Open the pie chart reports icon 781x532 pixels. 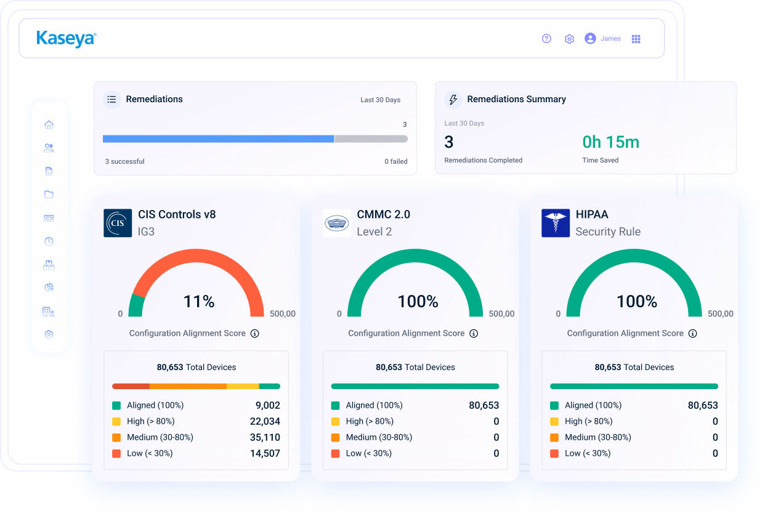[x=49, y=288]
